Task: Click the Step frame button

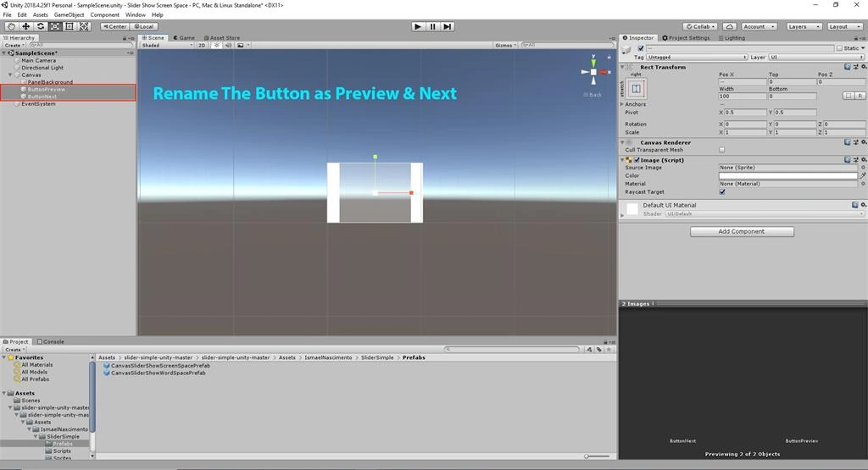Action: coord(448,26)
